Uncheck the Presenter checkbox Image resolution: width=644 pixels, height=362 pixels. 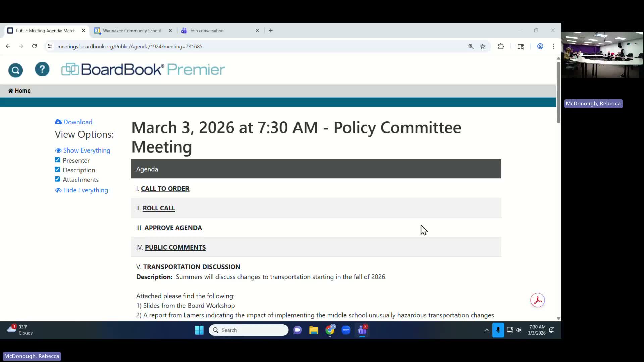click(57, 160)
